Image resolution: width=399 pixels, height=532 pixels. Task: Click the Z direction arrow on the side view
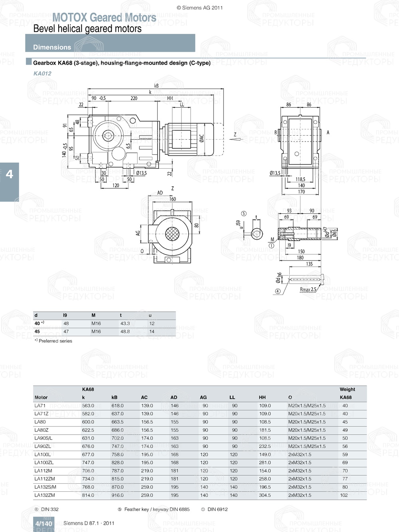coord(235,136)
